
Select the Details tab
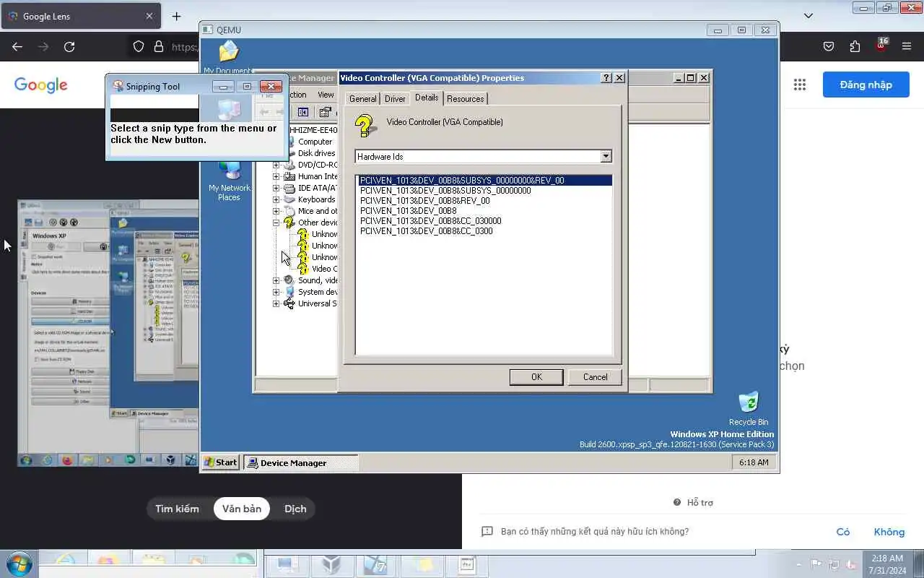[x=427, y=98]
